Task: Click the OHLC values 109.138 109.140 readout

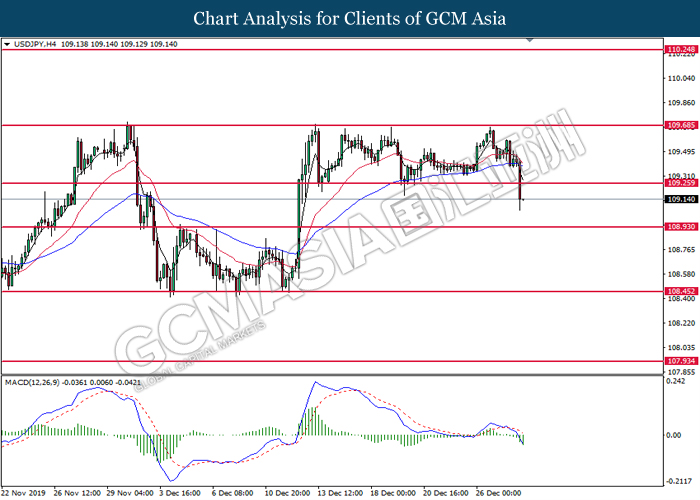Action: tap(119, 44)
